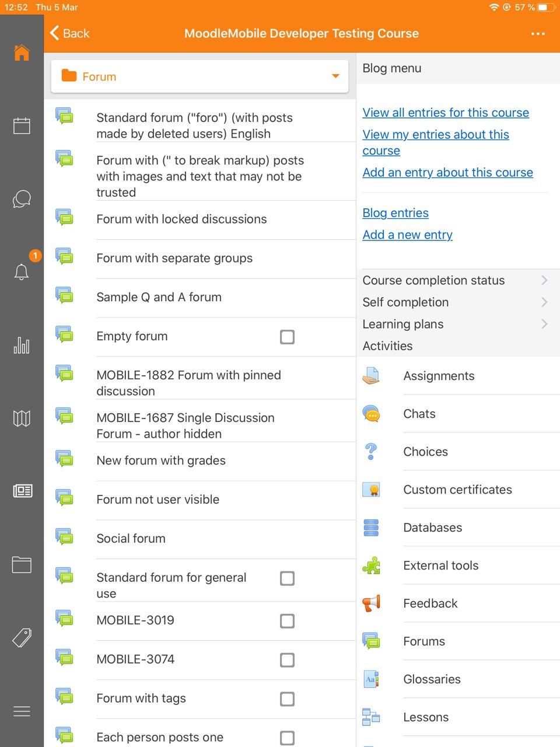The width and height of the screenshot is (560, 747).
Task: Tap the 12:52 clock in status bar
Action: click(16, 8)
